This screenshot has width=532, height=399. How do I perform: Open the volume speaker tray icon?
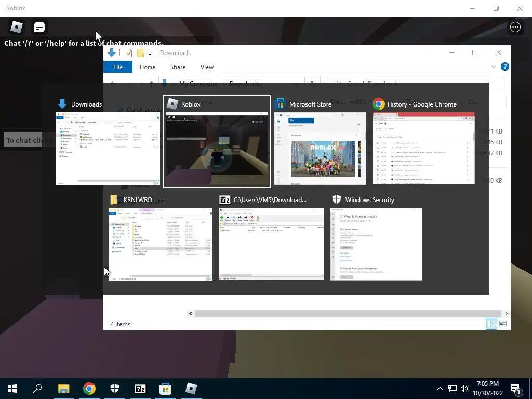coord(464,389)
